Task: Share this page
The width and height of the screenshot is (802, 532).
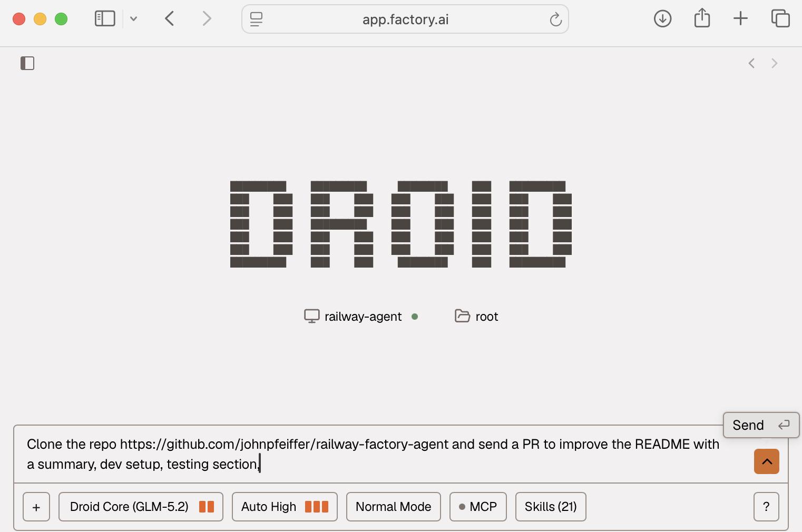Action: tap(702, 18)
